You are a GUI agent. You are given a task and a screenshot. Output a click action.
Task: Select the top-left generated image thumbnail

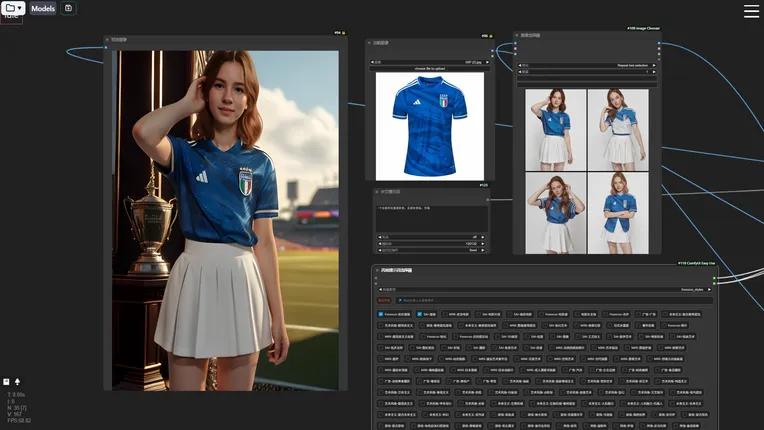click(555, 129)
